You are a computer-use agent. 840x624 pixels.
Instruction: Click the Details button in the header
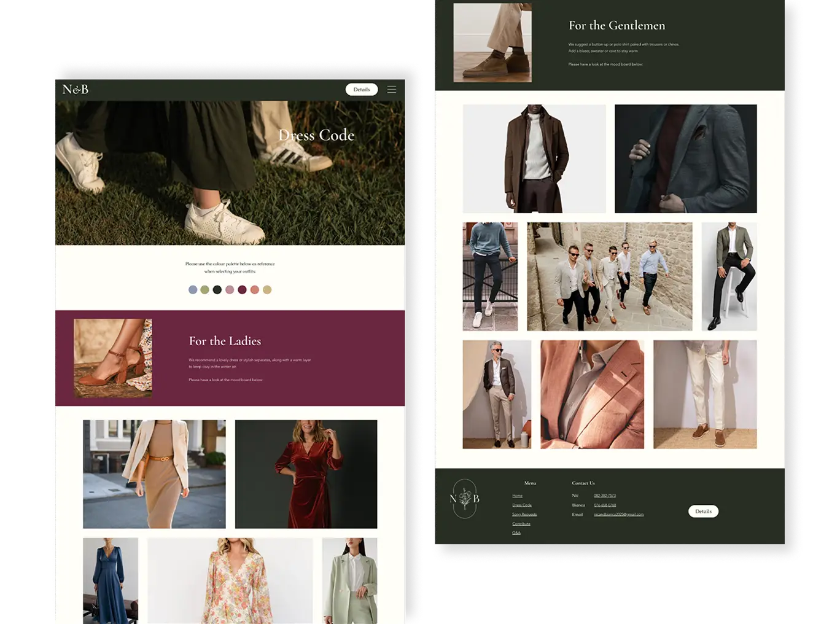point(362,90)
